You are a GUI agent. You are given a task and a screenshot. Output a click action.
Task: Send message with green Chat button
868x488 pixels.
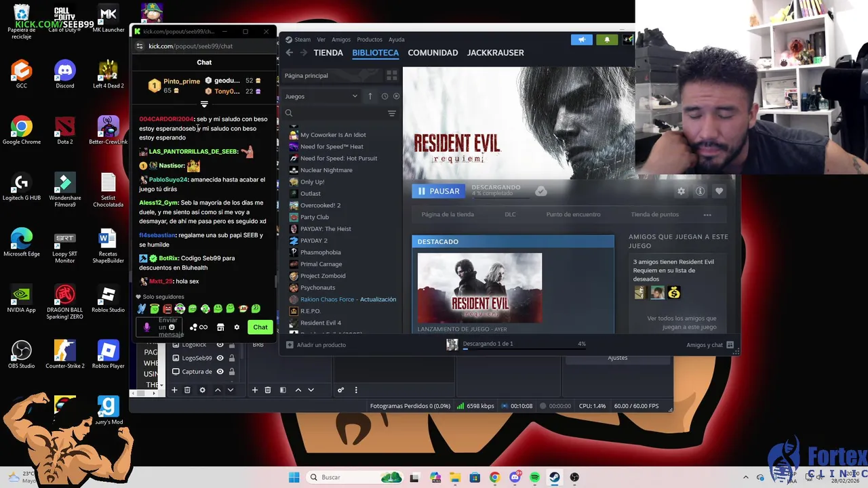click(260, 327)
